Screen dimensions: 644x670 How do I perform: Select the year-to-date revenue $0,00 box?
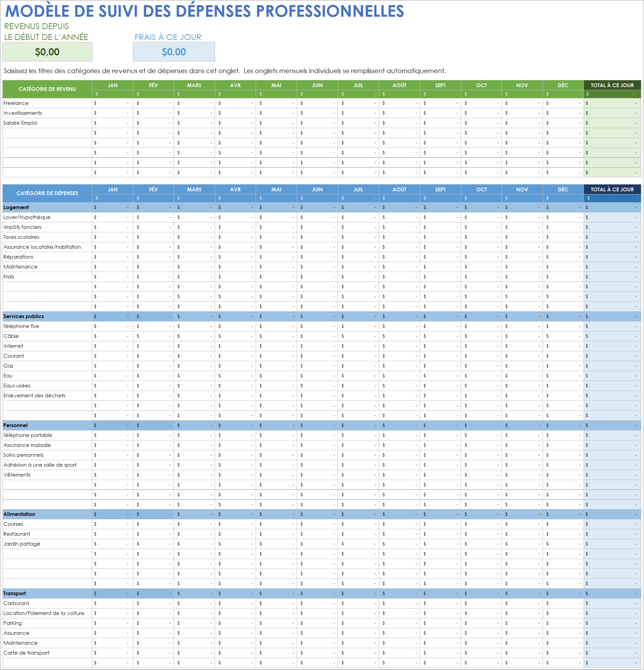click(x=47, y=52)
